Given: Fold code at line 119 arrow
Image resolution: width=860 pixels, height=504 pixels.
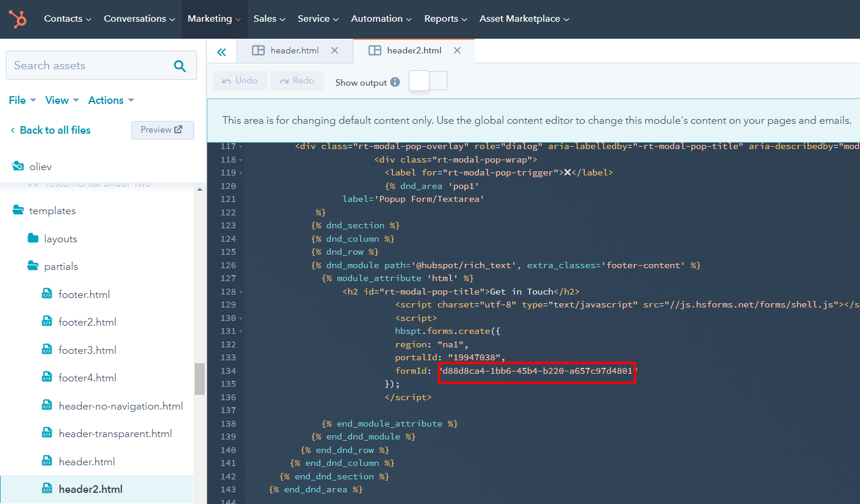Looking at the screenshot, I should coord(241,173).
